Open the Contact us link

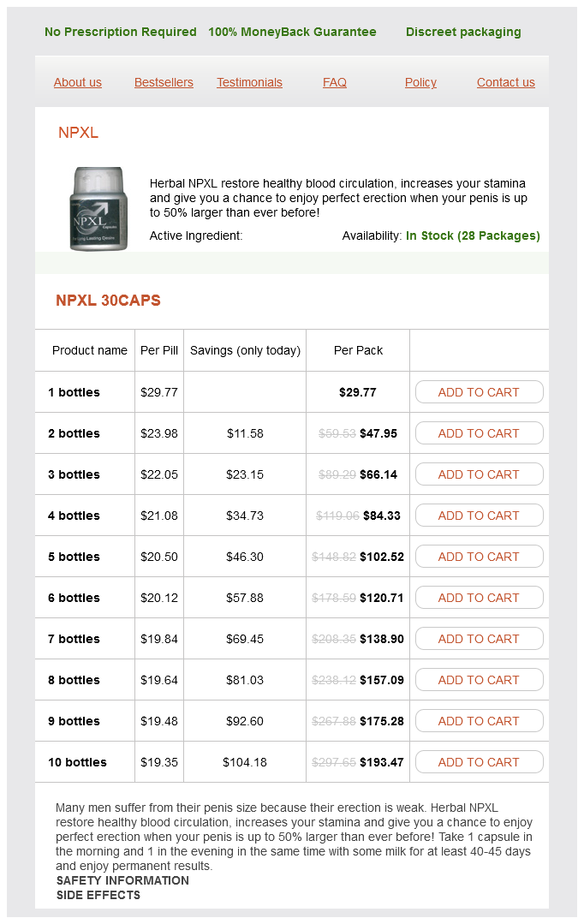click(x=505, y=82)
